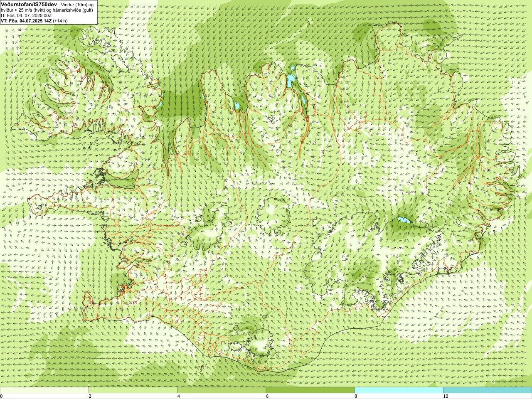This screenshot has width=532, height=399.
Task: Select the dark green 6–8 m/s legend swatch
Action: pyautogui.click(x=310, y=390)
